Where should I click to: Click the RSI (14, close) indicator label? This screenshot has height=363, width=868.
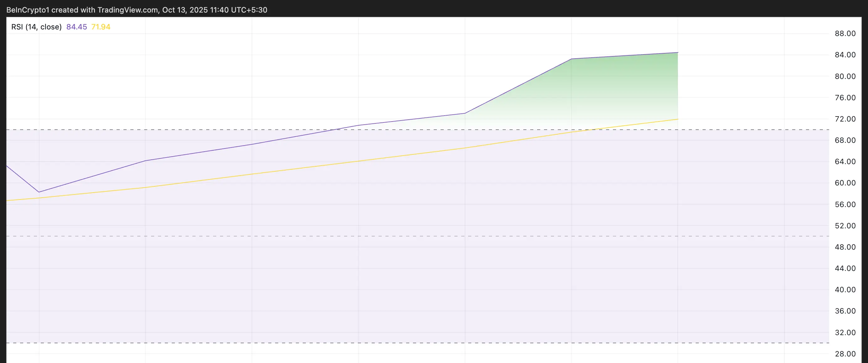coord(36,27)
